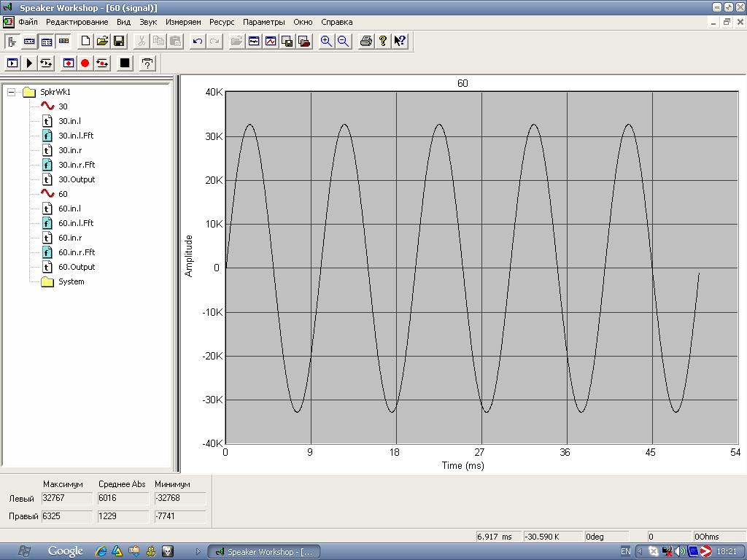Select the 60.in.l.Fft tree item
The image size is (747, 560).
coord(75,223)
